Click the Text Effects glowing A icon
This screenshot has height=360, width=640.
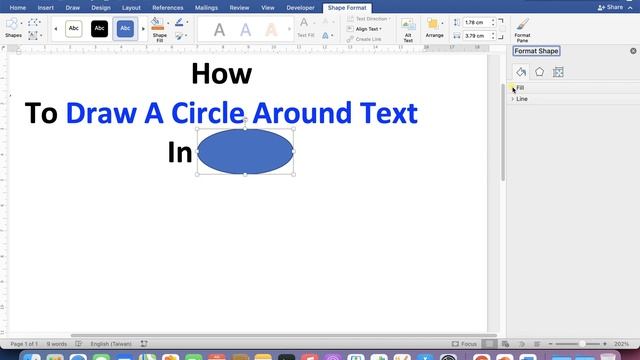[325, 36]
